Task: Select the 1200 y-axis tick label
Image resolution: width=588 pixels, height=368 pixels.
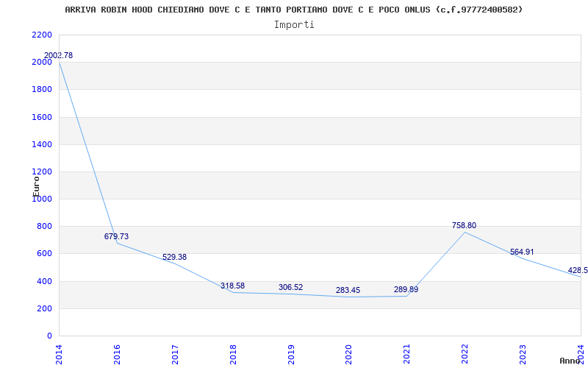Action: (x=42, y=172)
